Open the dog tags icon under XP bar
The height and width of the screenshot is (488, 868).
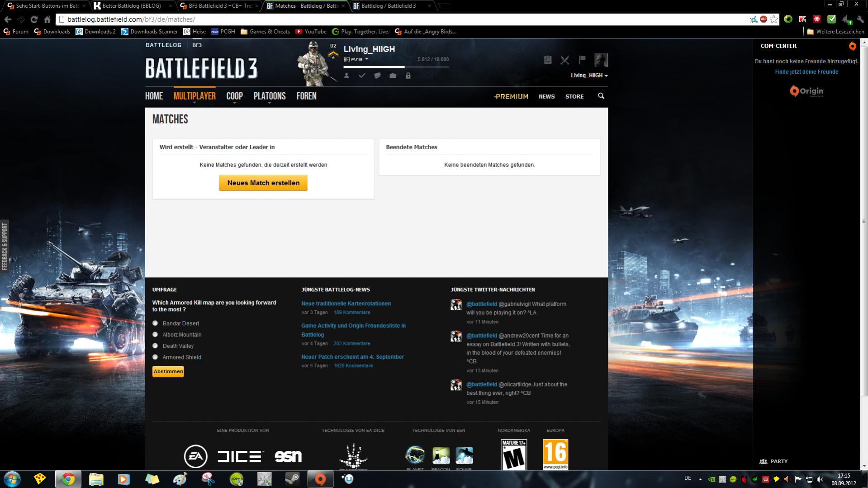tap(377, 76)
